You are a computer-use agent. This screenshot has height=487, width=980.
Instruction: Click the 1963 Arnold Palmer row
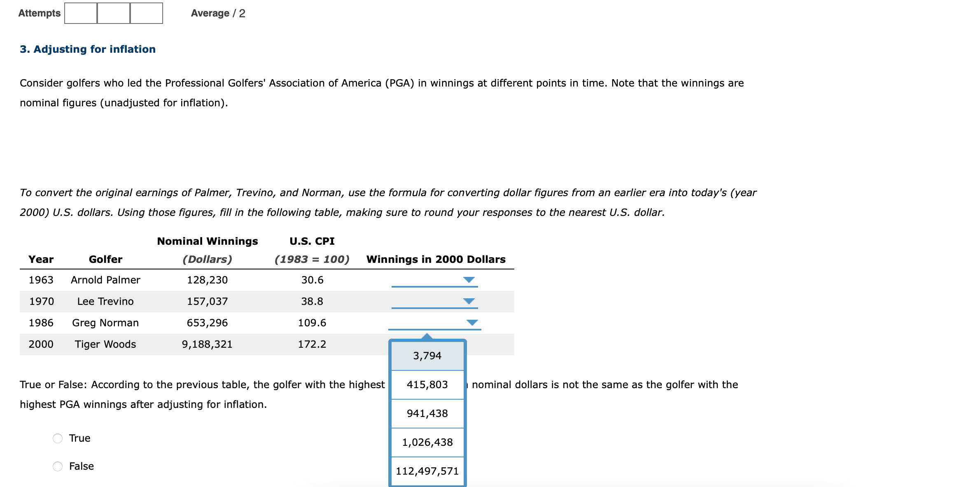(165, 280)
